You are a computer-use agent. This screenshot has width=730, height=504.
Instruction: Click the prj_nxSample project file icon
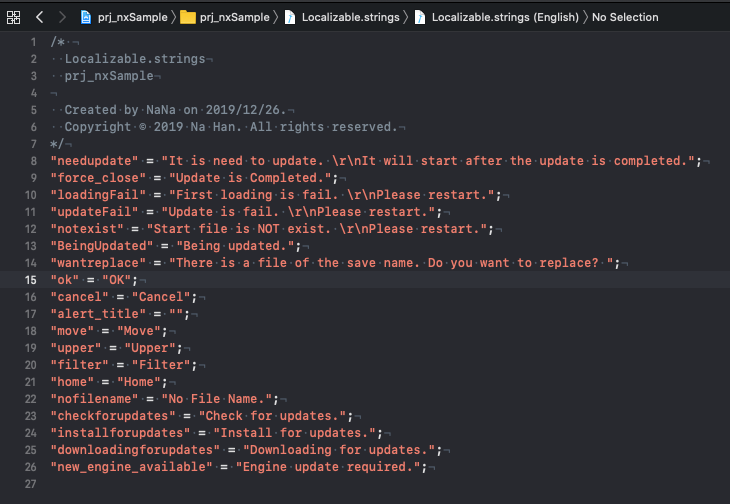(x=87, y=17)
